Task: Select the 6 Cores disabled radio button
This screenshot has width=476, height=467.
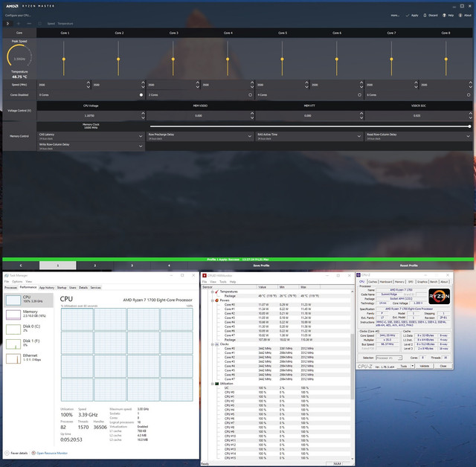Action: [469, 95]
